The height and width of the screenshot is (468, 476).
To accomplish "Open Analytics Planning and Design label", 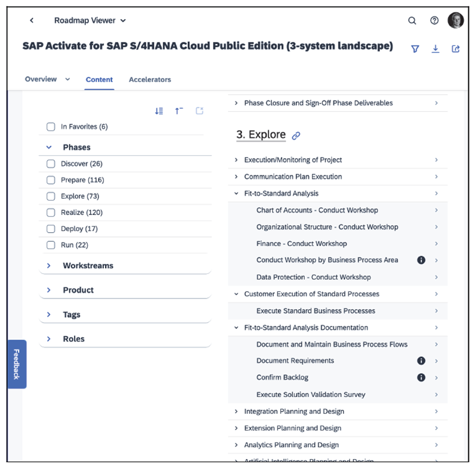I will 292,445.
